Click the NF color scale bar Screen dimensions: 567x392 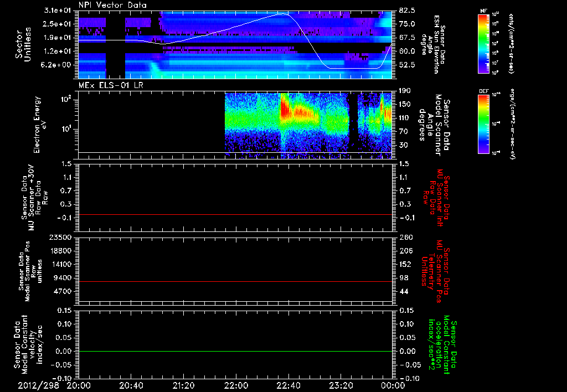click(484, 44)
